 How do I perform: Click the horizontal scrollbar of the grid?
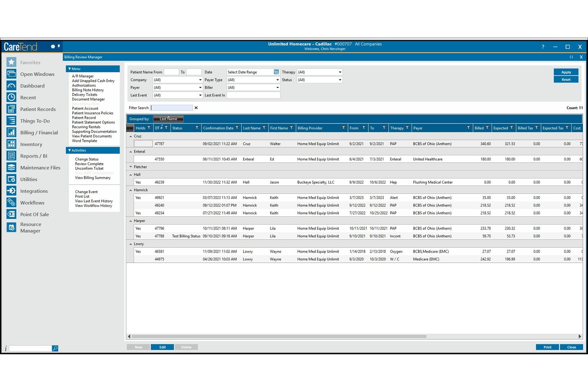279,336
